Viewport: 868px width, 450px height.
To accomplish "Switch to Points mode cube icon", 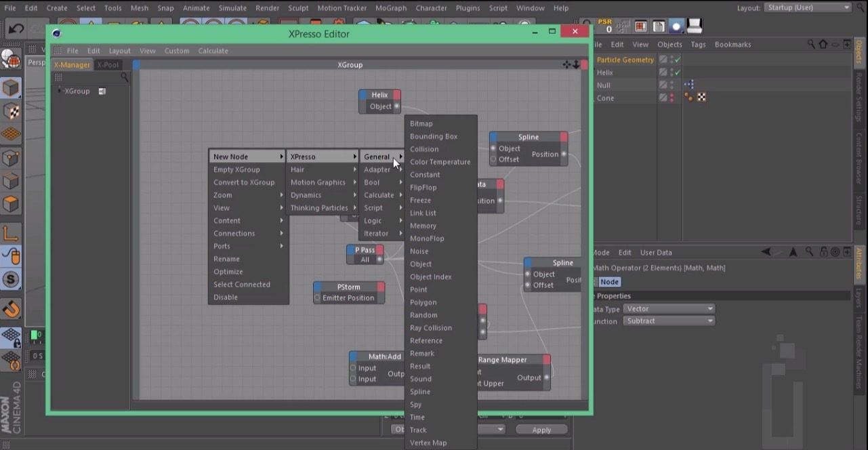I will 11,159.
